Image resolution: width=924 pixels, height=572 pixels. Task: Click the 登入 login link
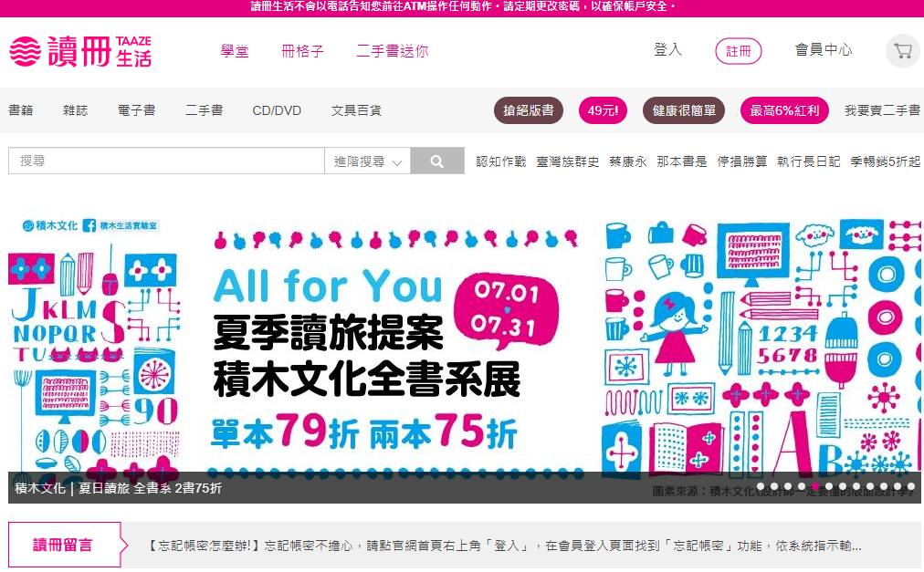(667, 49)
